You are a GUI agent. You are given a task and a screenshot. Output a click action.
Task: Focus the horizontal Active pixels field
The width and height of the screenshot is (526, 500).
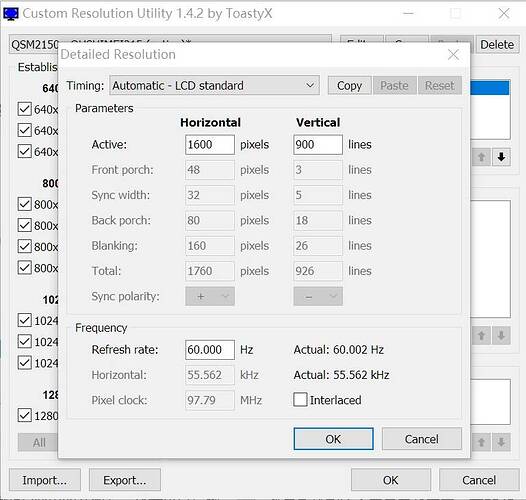(210, 145)
